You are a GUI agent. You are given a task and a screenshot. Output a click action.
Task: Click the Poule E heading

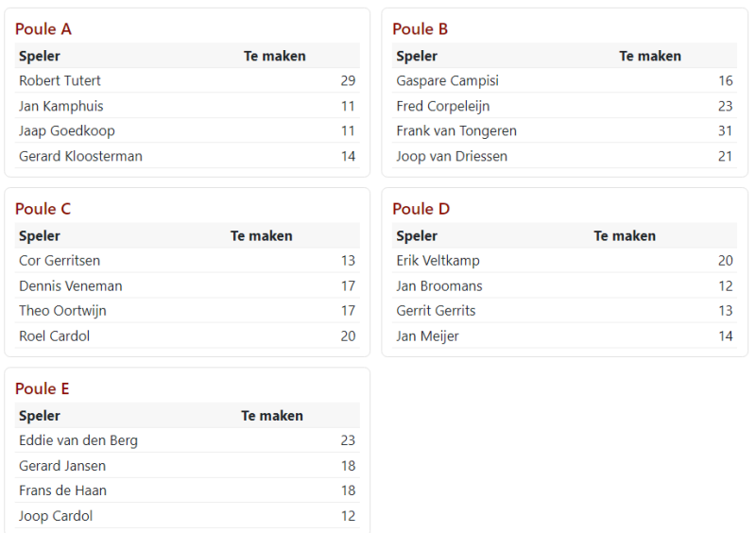point(43,388)
